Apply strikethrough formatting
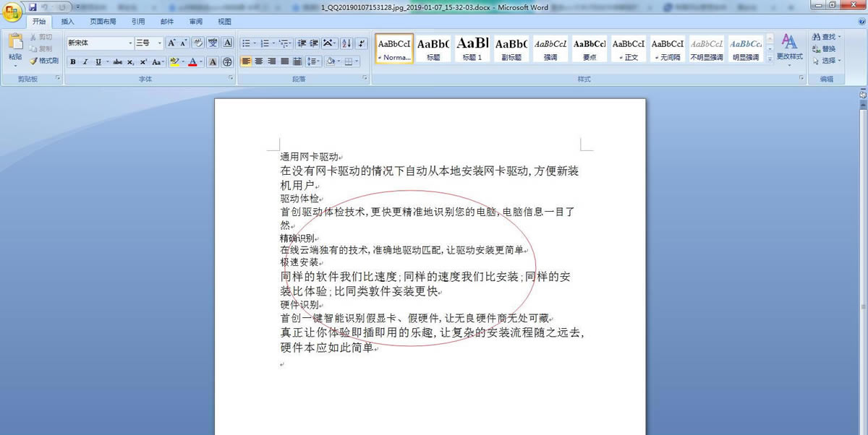Image resolution: width=868 pixels, height=435 pixels. pos(118,61)
